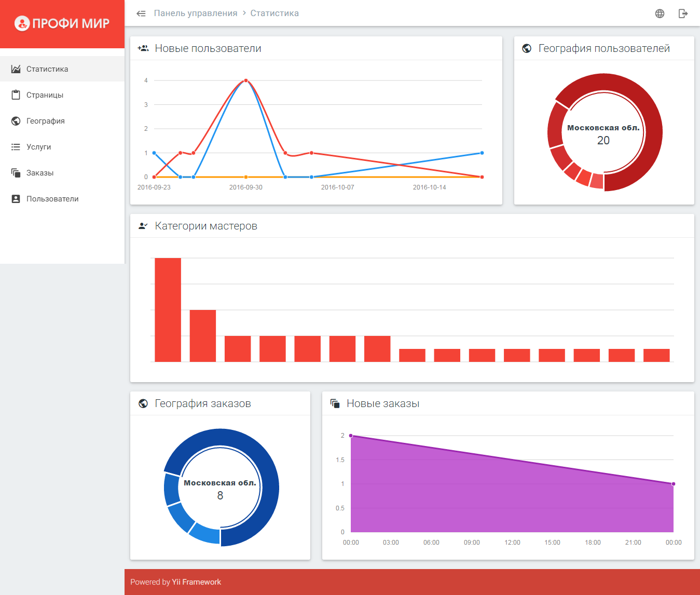
Task: Click the Заказы copy icon in sidebar
Action: point(16,173)
